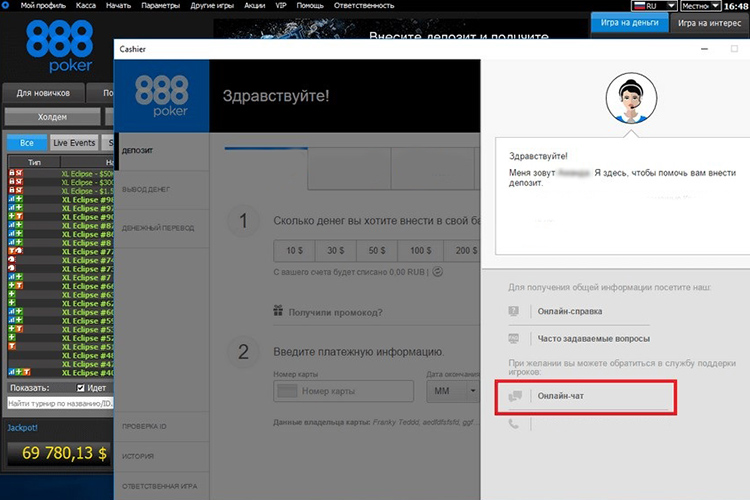Viewport: 750px width, 500px height.
Task: Click the FAQ icon beside Часто задаваемые вопросы
Action: coord(514,339)
